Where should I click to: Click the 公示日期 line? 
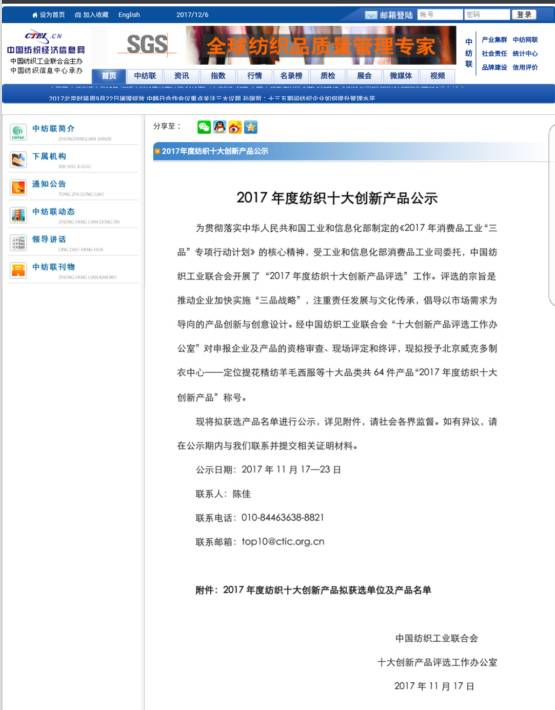tap(268, 470)
